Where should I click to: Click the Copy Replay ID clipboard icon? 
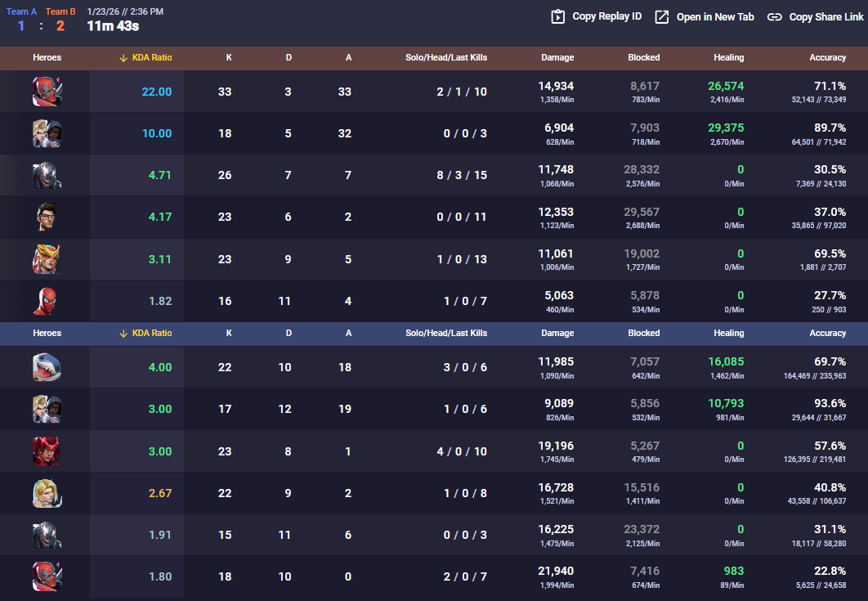click(558, 16)
